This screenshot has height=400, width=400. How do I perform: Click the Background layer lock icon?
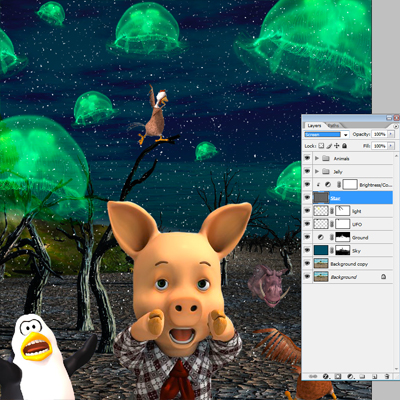[x=383, y=277]
